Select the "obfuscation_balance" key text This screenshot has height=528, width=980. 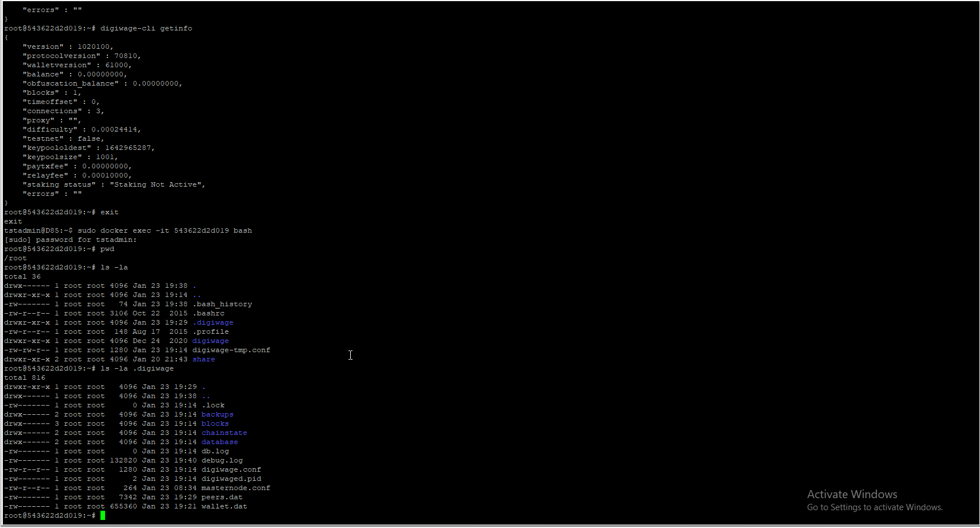coord(71,83)
